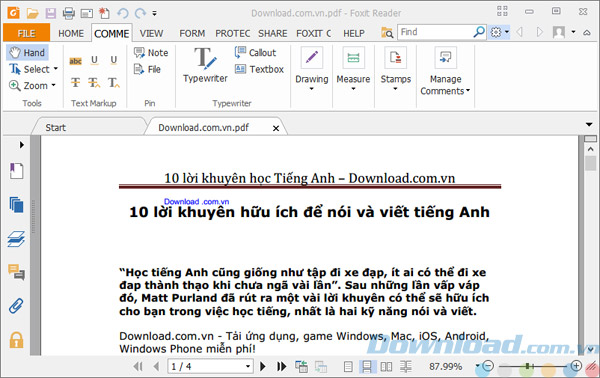Jump to the last page
The height and width of the screenshot is (378, 600).
(x=282, y=367)
